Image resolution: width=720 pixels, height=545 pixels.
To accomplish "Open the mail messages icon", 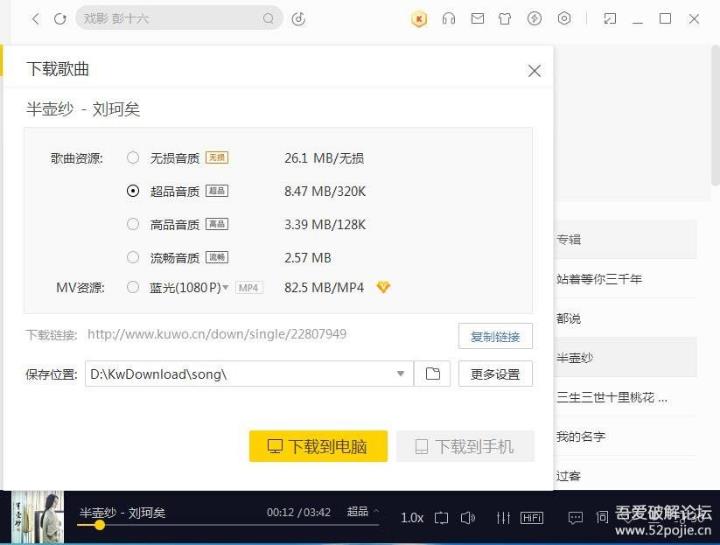I will click(x=478, y=18).
